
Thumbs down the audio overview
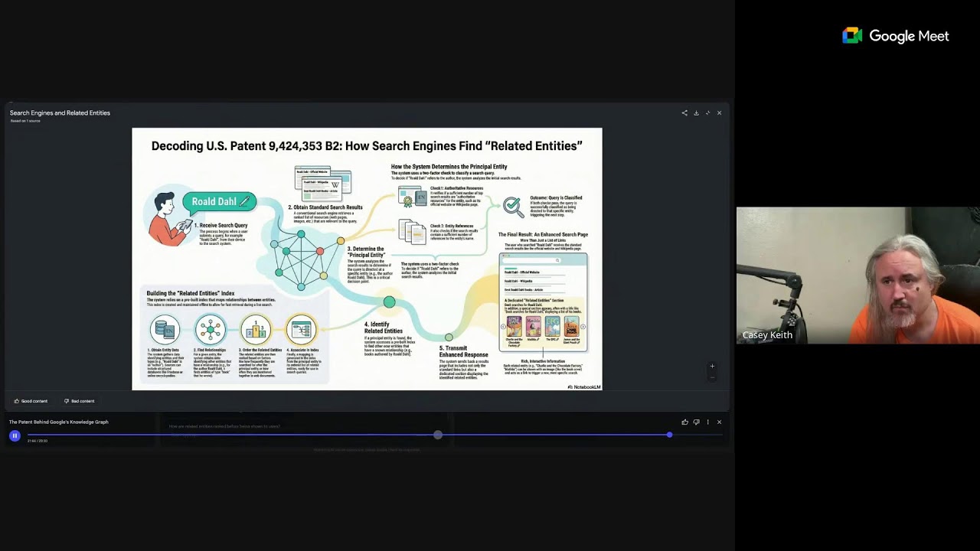696,422
